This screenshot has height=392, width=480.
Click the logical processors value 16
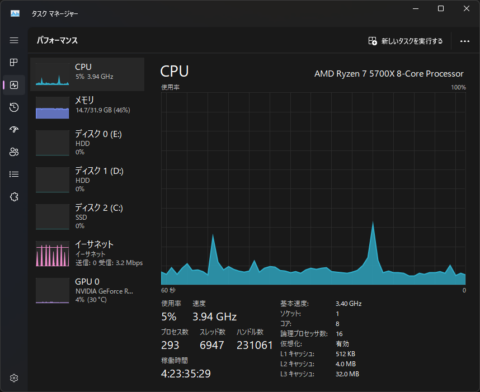339,334
